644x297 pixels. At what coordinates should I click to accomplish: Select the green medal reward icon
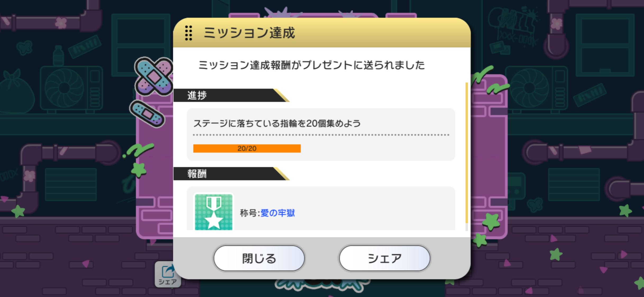pyautogui.click(x=214, y=212)
